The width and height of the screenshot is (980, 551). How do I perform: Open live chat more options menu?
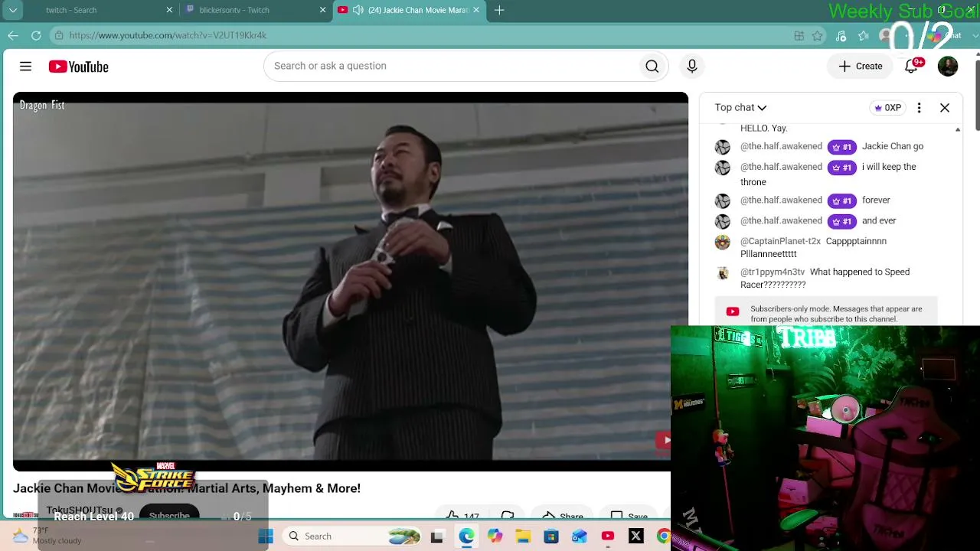[x=919, y=108]
